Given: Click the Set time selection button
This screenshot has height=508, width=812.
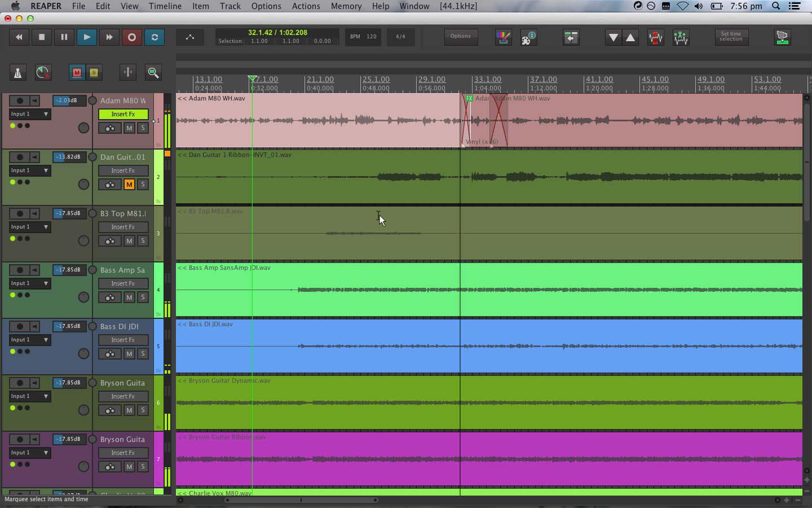Looking at the screenshot, I should (x=731, y=37).
